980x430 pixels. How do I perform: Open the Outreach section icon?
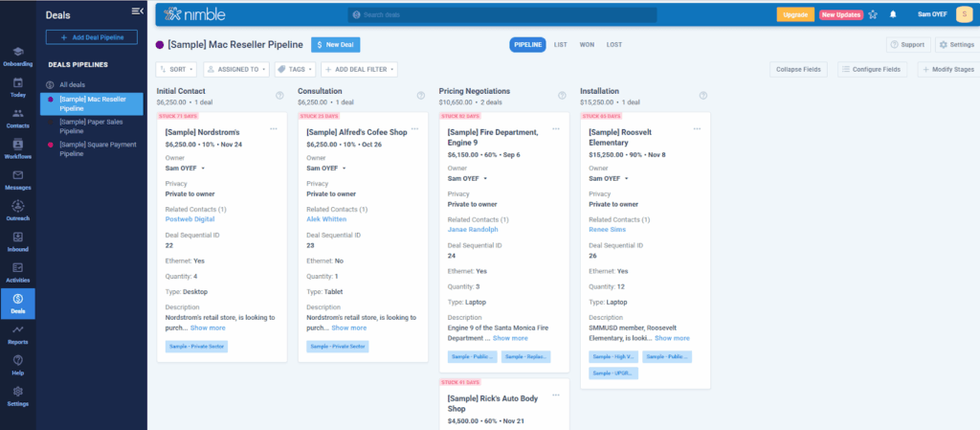point(18,211)
